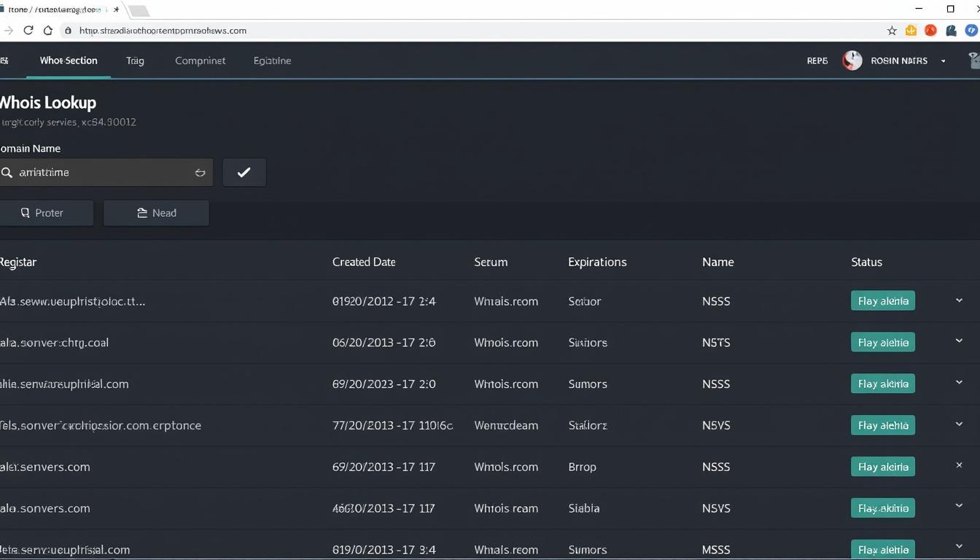Click the ROSIN NMRS username
Image resolution: width=980 pixels, height=560 pixels.
899,61
